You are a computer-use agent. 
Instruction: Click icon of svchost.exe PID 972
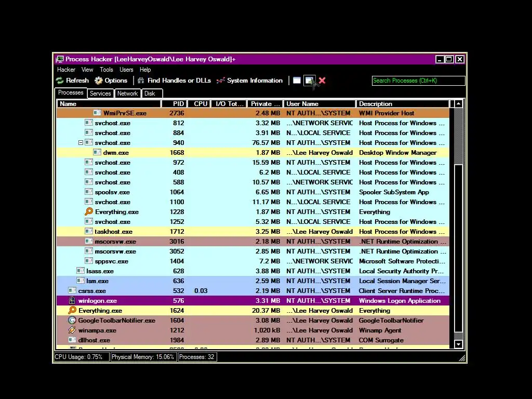[88, 162]
